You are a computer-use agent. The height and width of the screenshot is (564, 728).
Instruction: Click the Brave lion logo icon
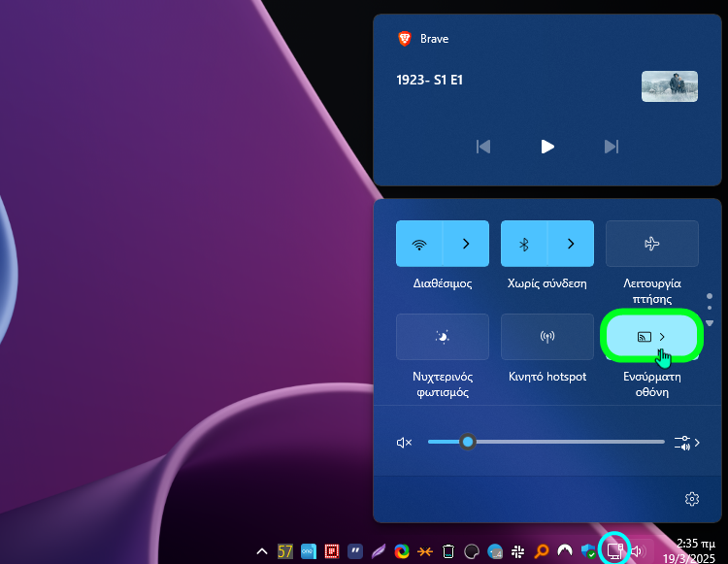pyautogui.click(x=405, y=39)
